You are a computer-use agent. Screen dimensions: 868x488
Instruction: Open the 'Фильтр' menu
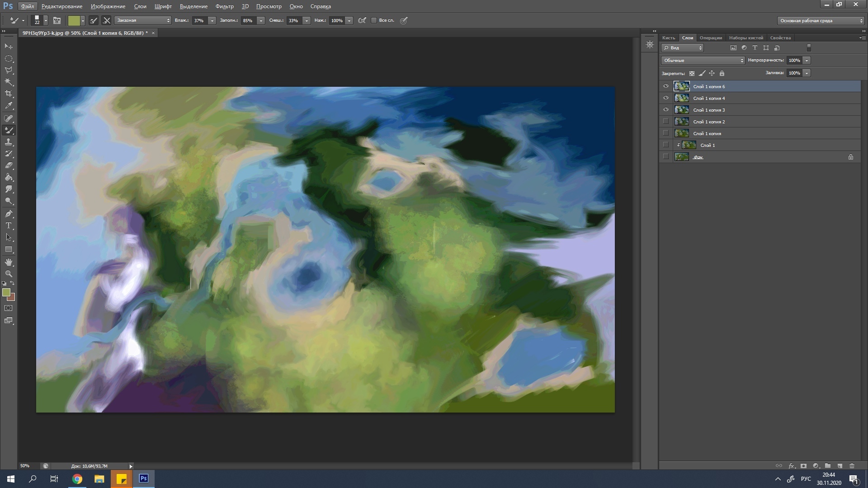[224, 6]
